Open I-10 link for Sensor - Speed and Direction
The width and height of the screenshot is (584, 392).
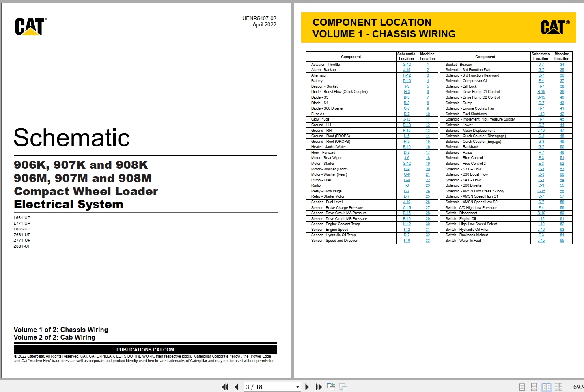407,241
